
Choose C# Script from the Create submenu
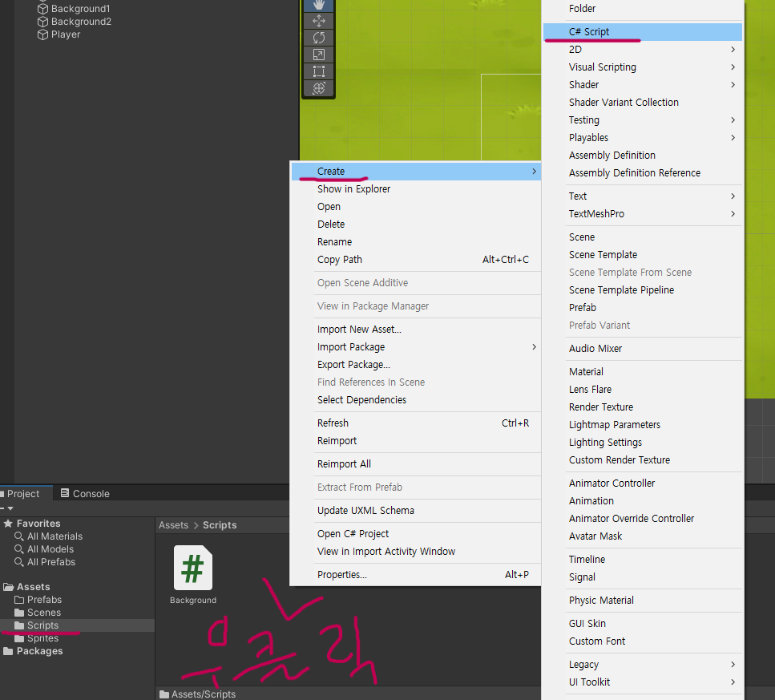point(589,32)
